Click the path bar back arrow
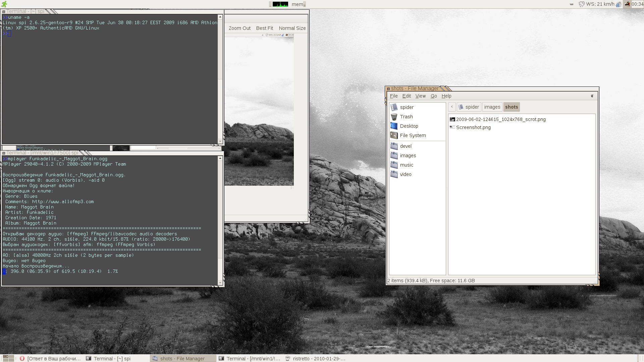 (452, 107)
